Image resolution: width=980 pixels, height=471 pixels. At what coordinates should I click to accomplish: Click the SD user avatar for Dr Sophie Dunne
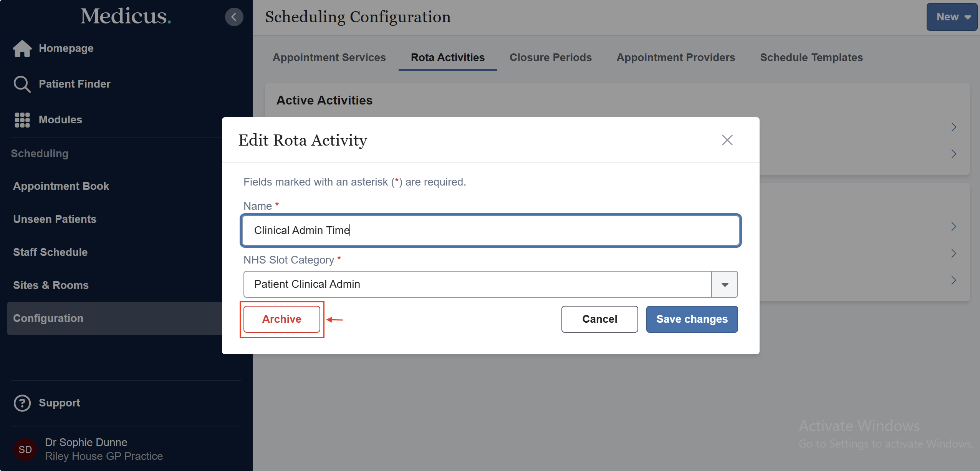(25, 449)
